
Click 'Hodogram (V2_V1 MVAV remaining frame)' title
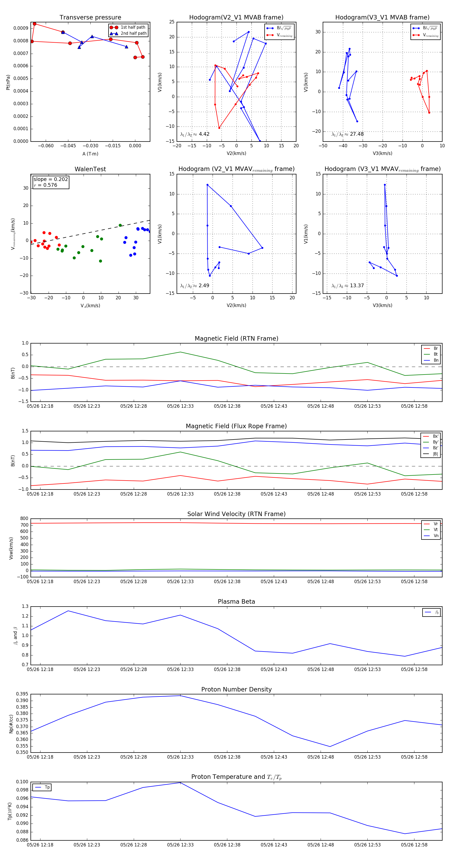click(236, 169)
